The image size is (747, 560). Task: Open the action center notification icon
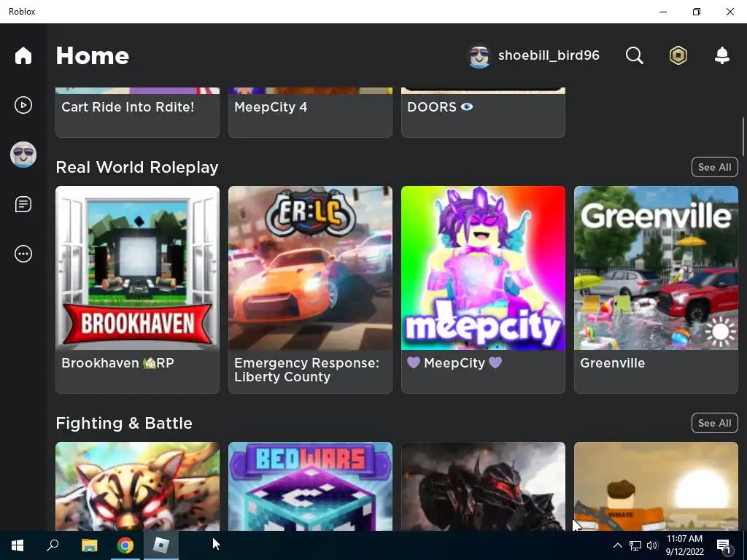(724, 545)
